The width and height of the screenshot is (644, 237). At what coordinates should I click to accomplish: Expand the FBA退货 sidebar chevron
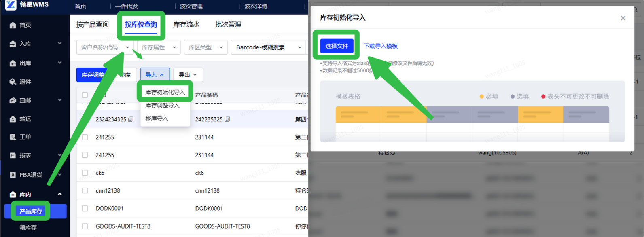point(60,174)
